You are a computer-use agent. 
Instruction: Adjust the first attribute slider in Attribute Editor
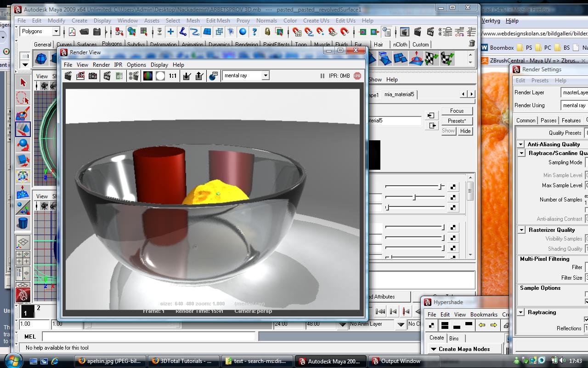coord(415,187)
